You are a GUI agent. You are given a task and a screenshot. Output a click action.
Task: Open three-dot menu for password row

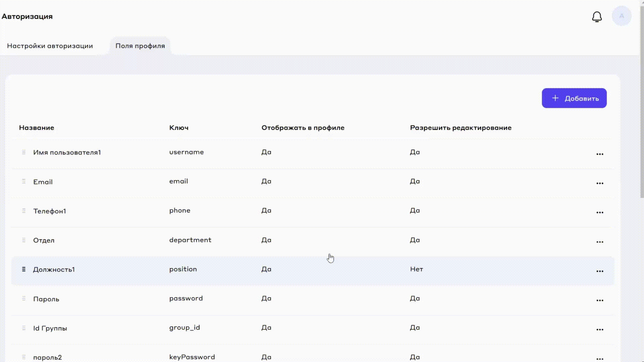tap(600, 300)
